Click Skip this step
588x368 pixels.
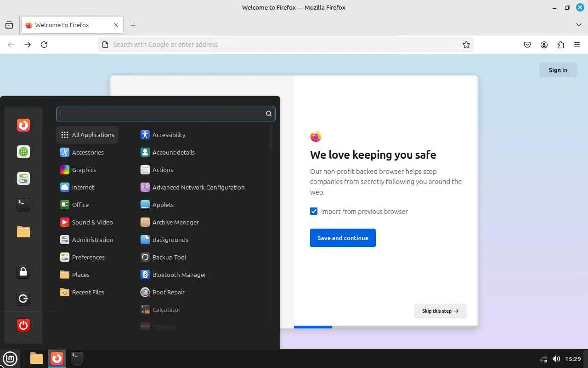(440, 311)
